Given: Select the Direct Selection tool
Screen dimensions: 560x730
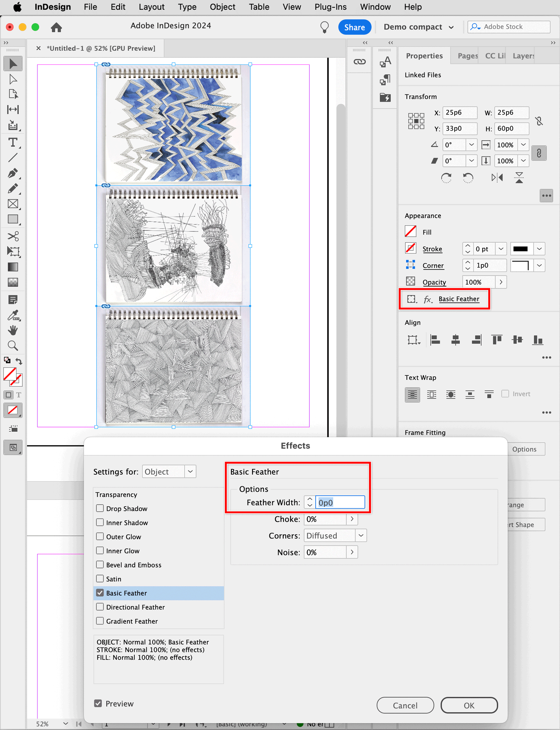Looking at the screenshot, I should point(13,79).
